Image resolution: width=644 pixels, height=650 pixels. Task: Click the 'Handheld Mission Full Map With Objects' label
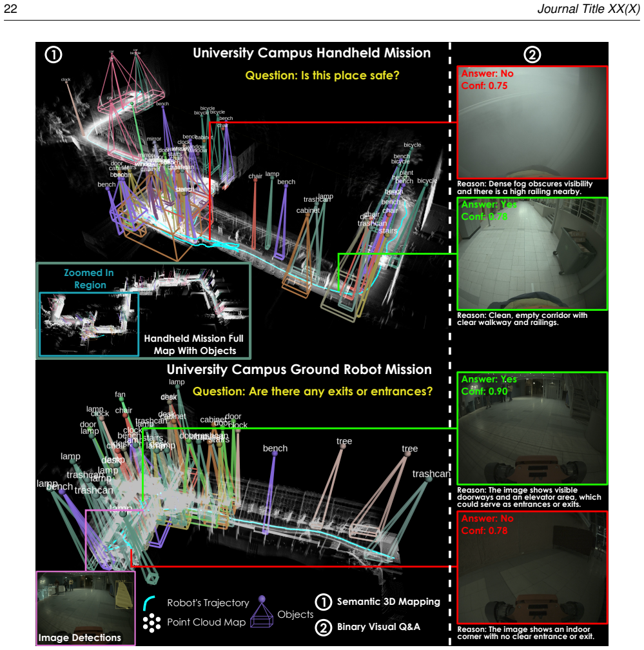194,344
